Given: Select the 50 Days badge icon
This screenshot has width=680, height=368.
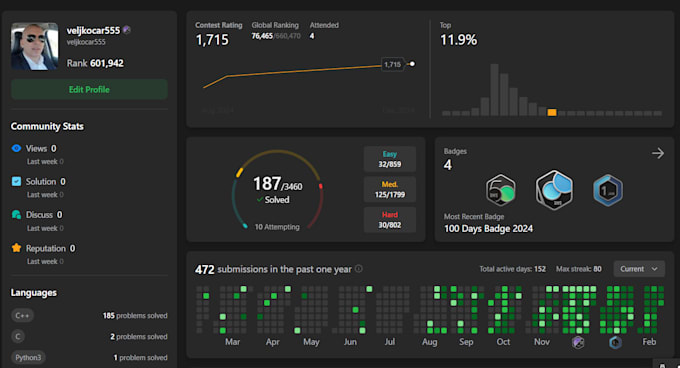Looking at the screenshot, I should [x=500, y=190].
